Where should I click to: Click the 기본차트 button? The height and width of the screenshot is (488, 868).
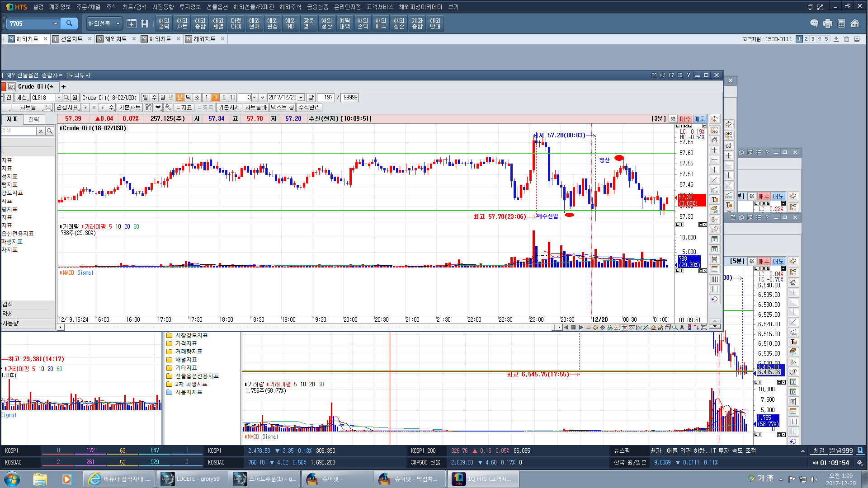pos(129,108)
